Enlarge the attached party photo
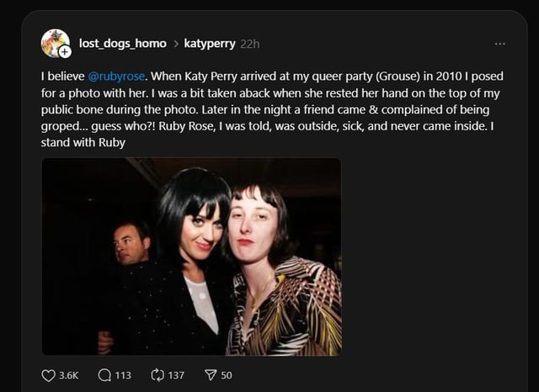 click(191, 257)
